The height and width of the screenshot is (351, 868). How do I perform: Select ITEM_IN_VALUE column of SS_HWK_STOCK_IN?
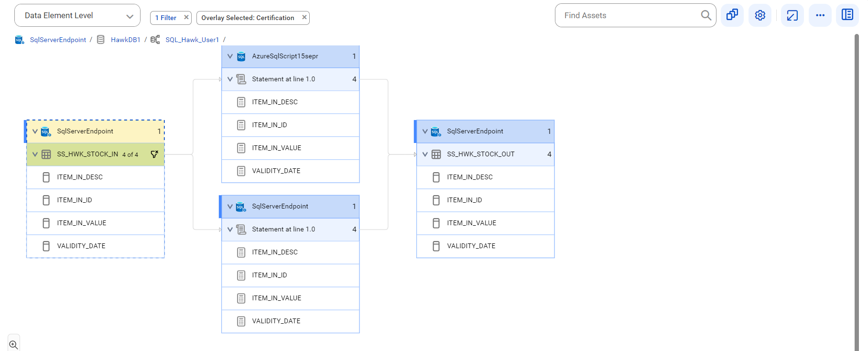96,223
